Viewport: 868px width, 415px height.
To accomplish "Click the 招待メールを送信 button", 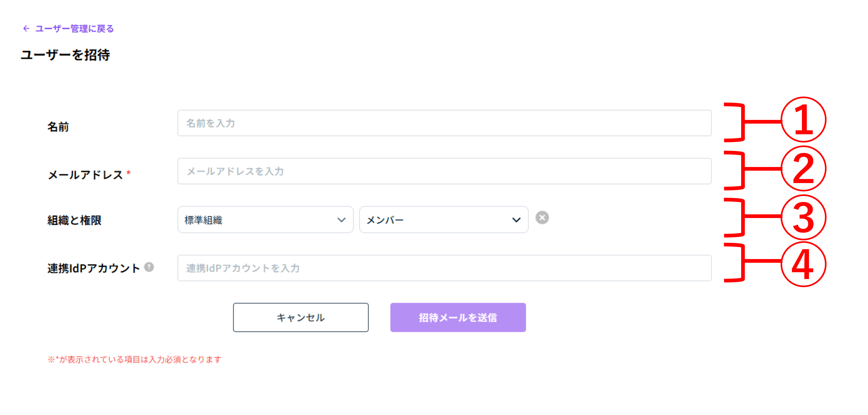I will pyautogui.click(x=458, y=317).
